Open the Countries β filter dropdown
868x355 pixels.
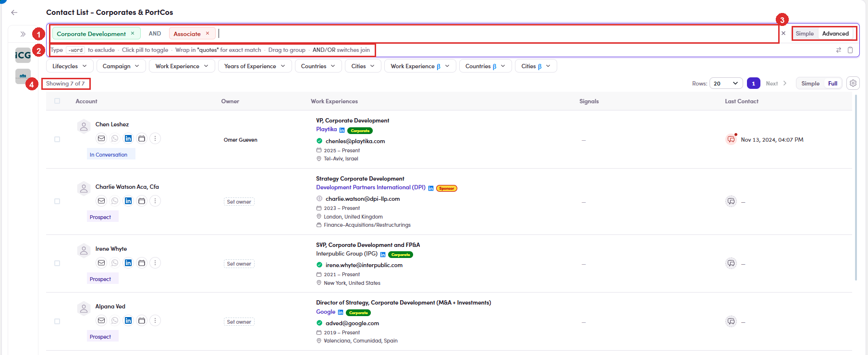pyautogui.click(x=486, y=66)
